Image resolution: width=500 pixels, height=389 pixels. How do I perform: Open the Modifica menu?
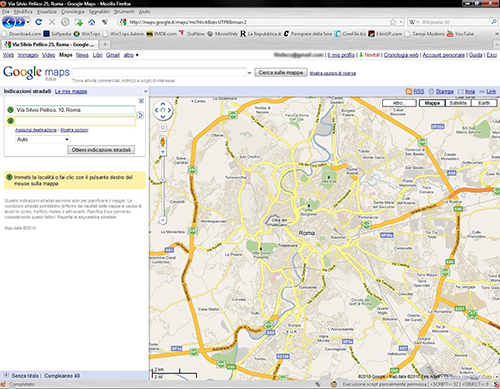(23, 12)
